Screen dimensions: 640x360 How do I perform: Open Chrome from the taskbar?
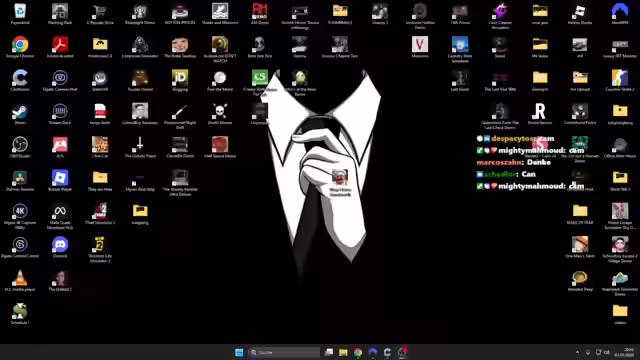(358, 352)
